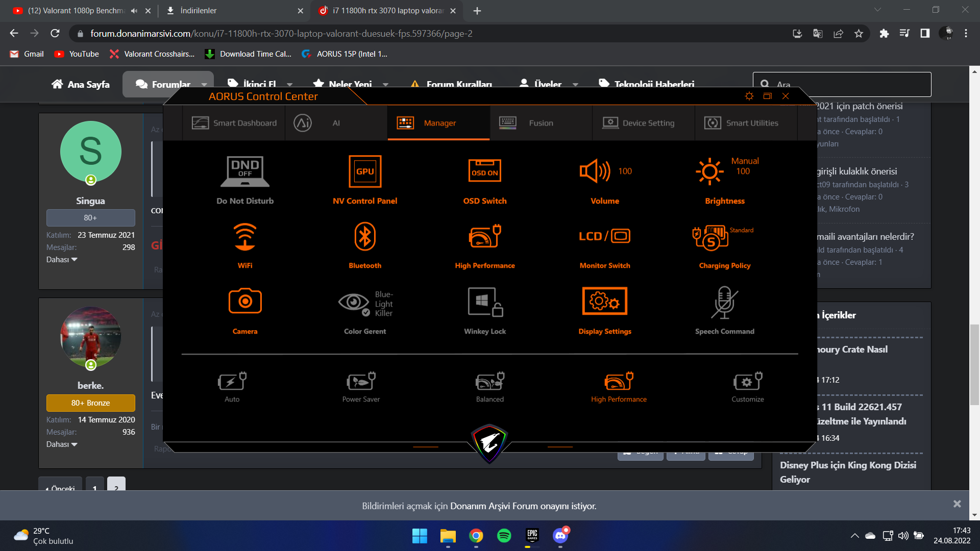
Task: Expand Dahası under Singua's profile
Action: click(x=62, y=260)
